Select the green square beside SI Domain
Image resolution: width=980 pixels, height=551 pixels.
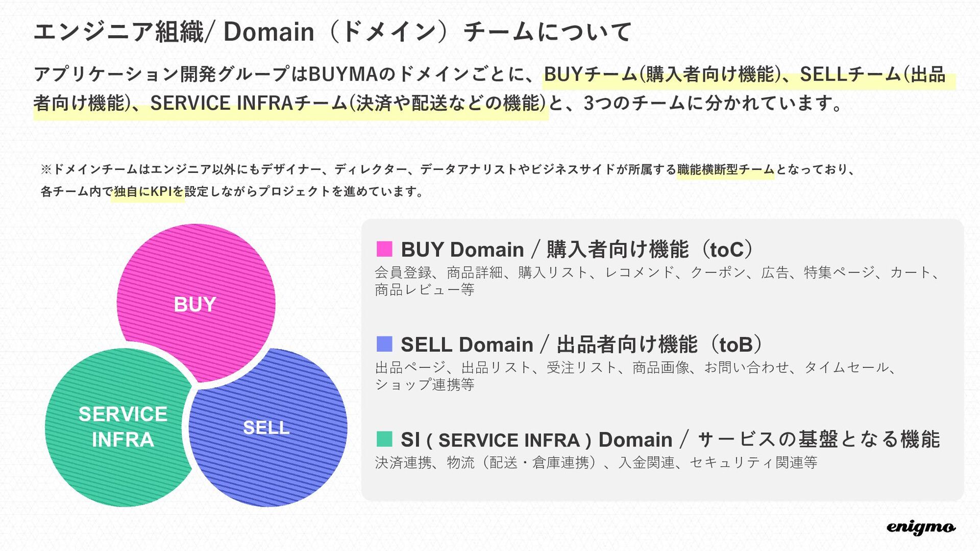tap(384, 439)
